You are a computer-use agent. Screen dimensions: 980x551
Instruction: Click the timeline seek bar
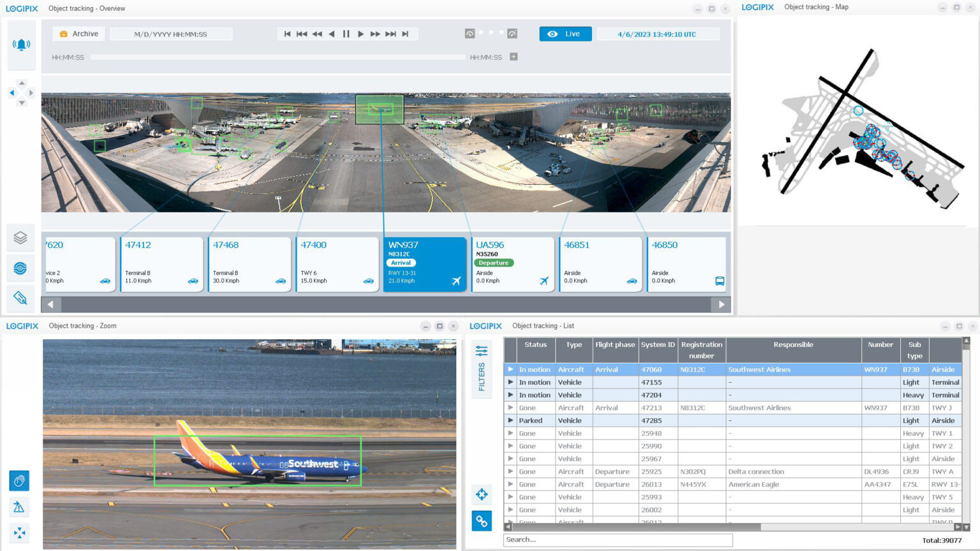pyautogui.click(x=281, y=57)
